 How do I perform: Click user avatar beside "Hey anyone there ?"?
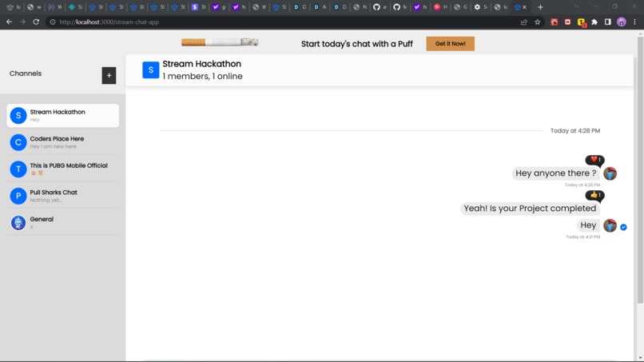coord(610,173)
